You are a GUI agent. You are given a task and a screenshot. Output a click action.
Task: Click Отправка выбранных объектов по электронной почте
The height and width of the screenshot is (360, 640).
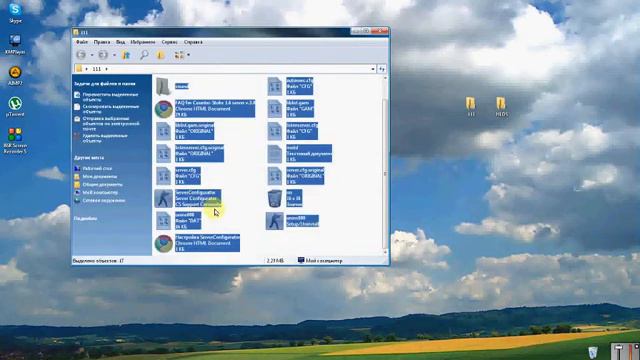111,123
